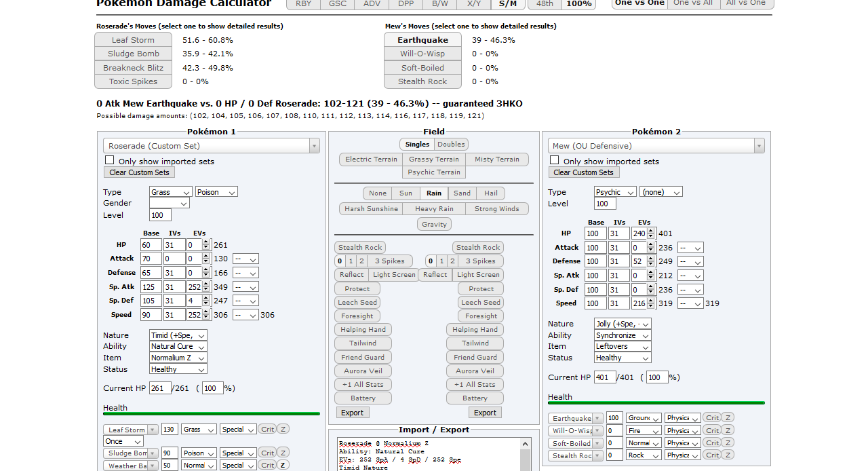Click Roserade's green health bar

tap(211, 413)
